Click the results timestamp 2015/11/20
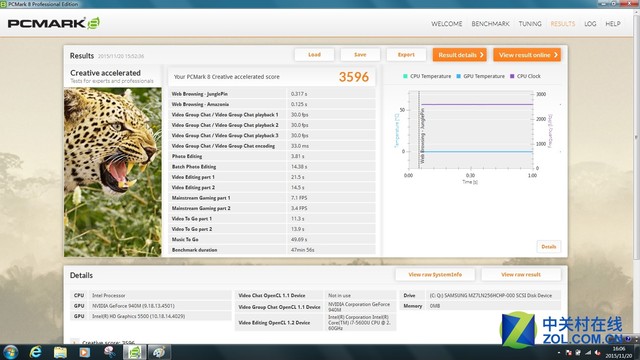The width and height of the screenshot is (640, 360). point(121,56)
